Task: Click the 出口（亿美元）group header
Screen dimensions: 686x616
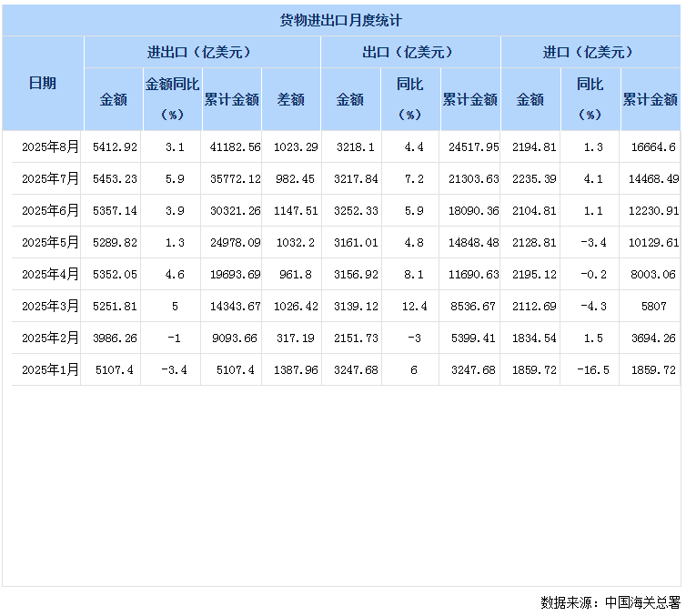Action: pos(410,52)
